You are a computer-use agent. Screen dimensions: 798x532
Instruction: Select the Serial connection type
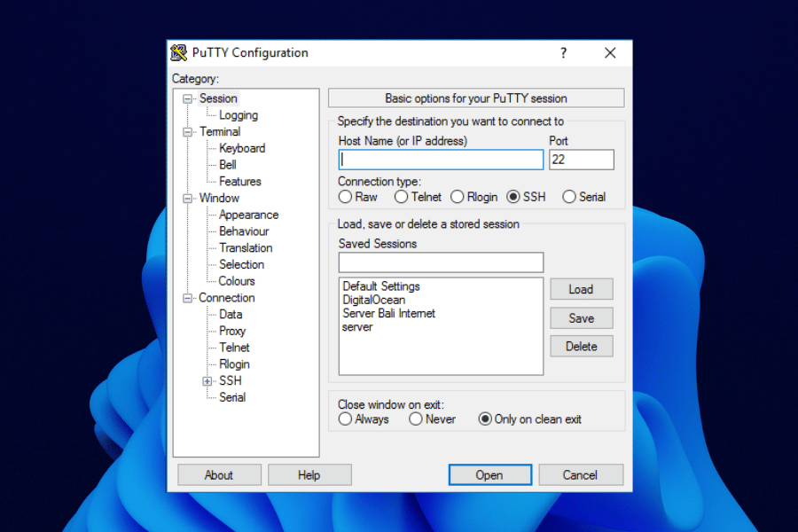tap(567, 197)
